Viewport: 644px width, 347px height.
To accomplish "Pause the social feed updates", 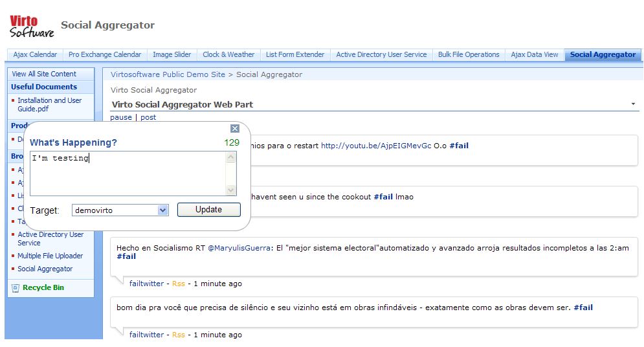I will tap(121, 117).
